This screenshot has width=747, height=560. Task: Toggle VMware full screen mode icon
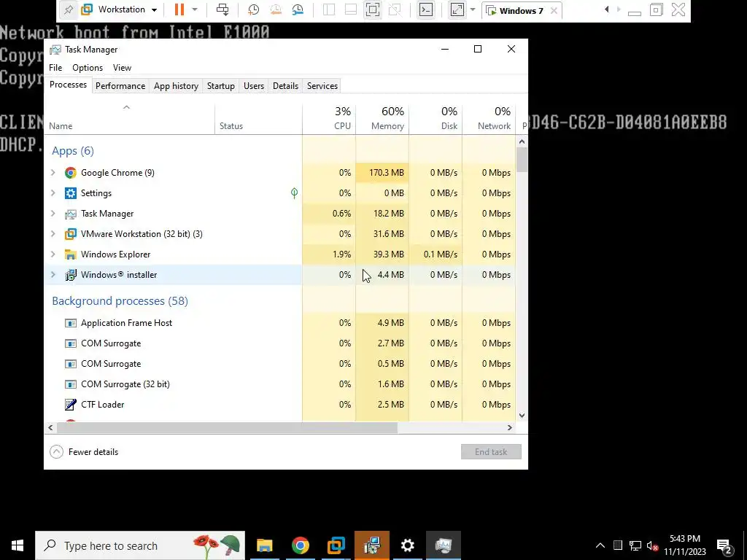click(373, 9)
